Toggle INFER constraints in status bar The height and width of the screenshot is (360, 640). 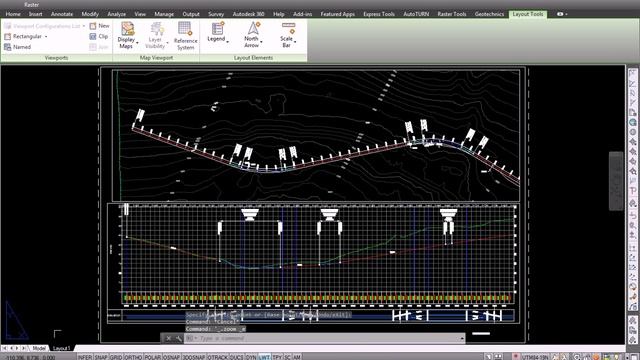85,357
